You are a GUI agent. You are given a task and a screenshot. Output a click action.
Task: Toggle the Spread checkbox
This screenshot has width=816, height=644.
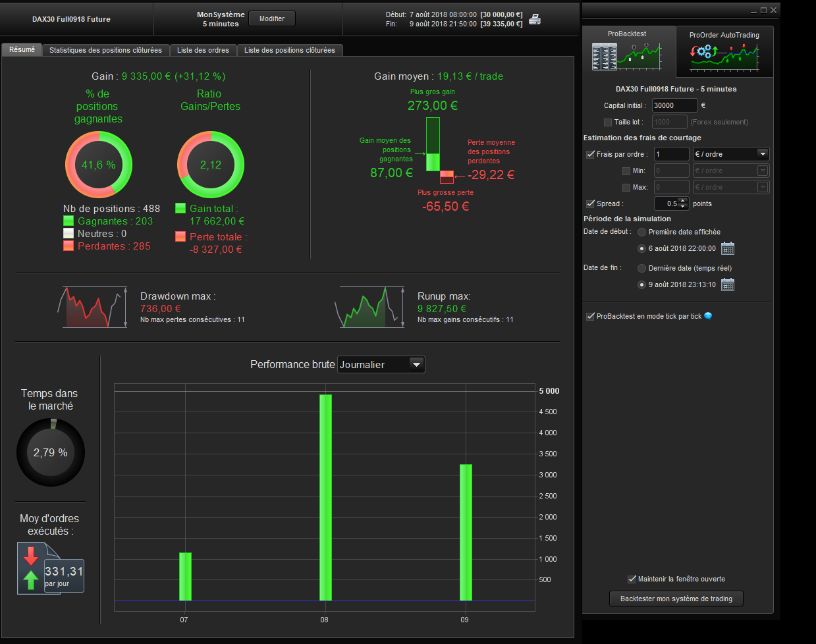(590, 203)
